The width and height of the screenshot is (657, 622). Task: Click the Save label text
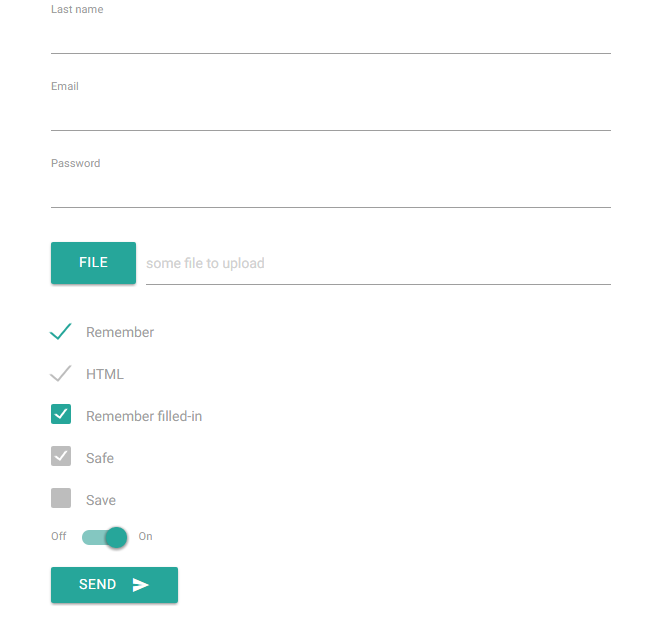click(x=101, y=500)
